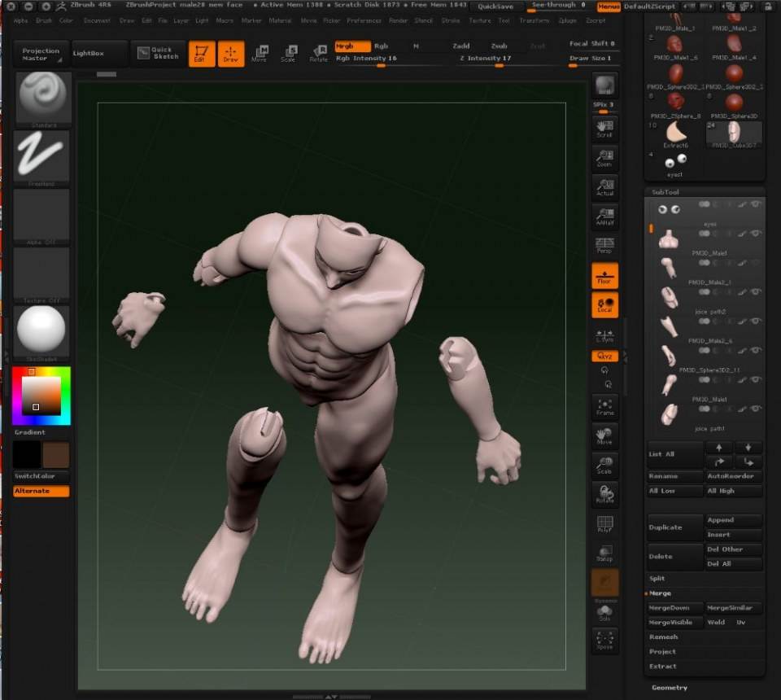Screen dimensions: 781x700
Task: Switch to the Move transform tool
Action: [260, 54]
